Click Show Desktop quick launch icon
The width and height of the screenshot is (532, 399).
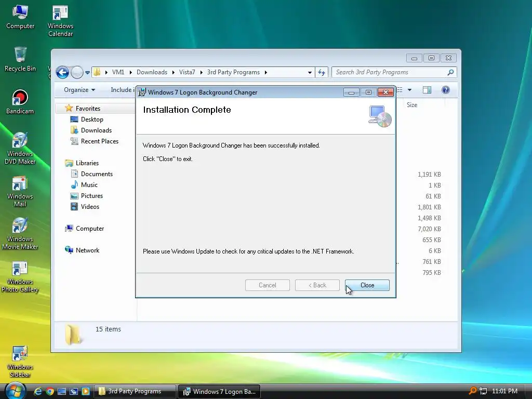click(62, 391)
